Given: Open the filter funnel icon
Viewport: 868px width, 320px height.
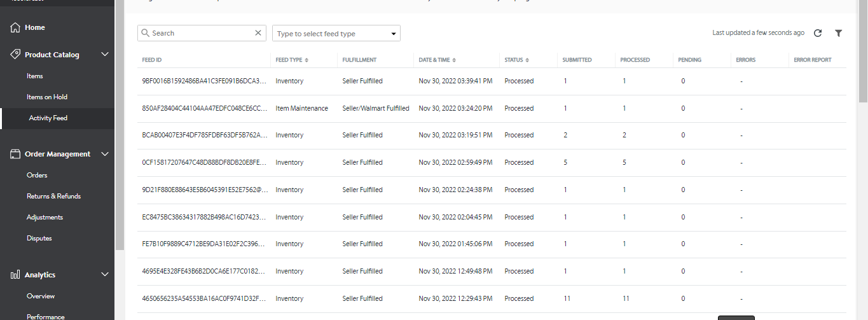Looking at the screenshot, I should 838,33.
